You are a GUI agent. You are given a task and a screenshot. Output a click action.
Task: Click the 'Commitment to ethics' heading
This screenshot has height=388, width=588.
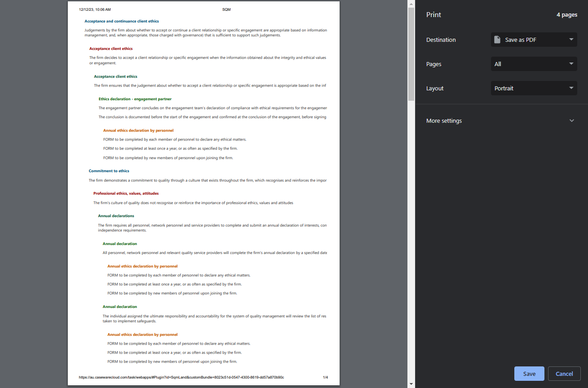pos(109,171)
